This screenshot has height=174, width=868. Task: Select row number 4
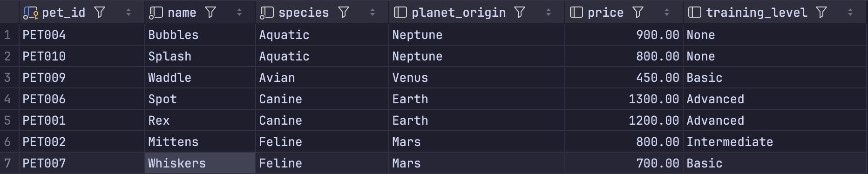(x=7, y=99)
